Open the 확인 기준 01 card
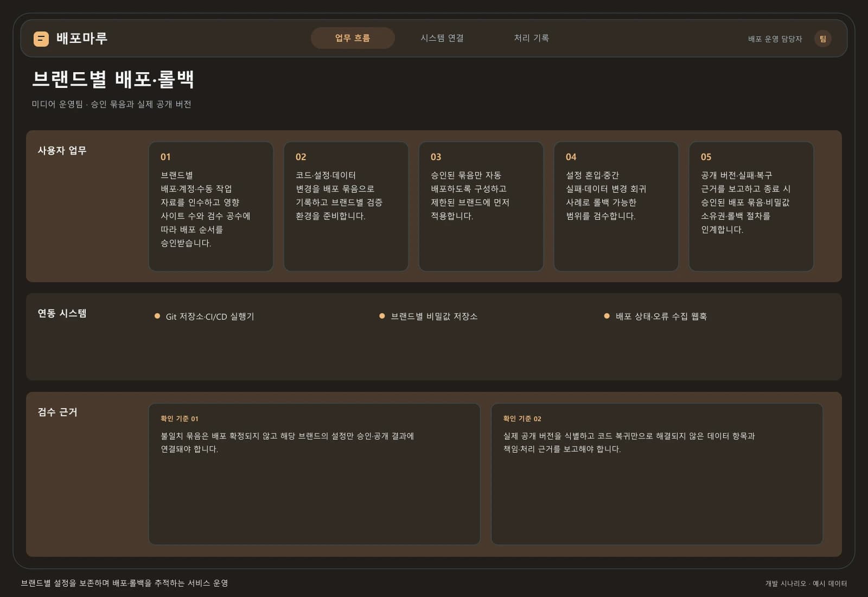This screenshot has height=597, width=868. pos(314,474)
